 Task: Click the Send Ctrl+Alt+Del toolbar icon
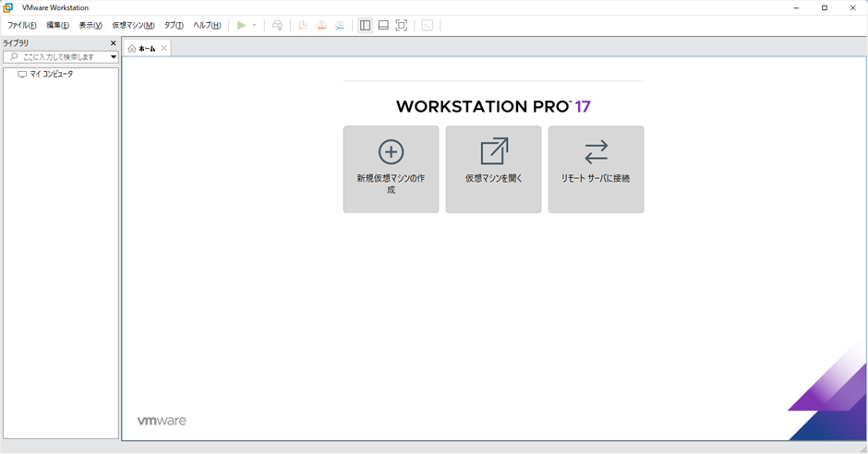(277, 26)
